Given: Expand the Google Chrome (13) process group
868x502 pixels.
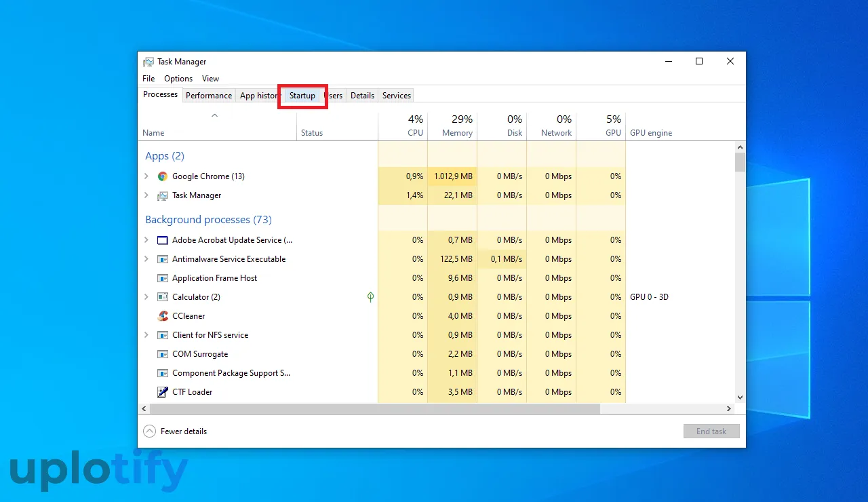Looking at the screenshot, I should (x=146, y=176).
